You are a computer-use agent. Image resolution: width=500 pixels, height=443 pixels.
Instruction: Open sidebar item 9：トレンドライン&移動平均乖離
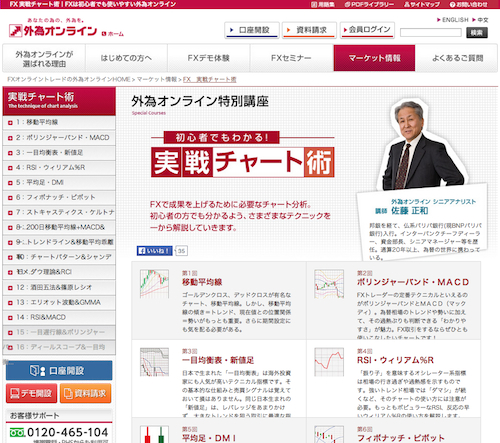[x=59, y=242]
